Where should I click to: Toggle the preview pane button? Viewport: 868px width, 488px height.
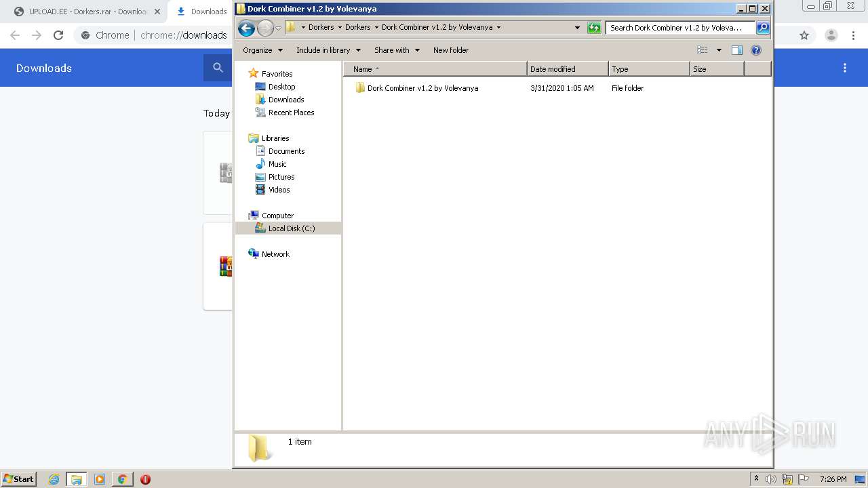(x=737, y=50)
